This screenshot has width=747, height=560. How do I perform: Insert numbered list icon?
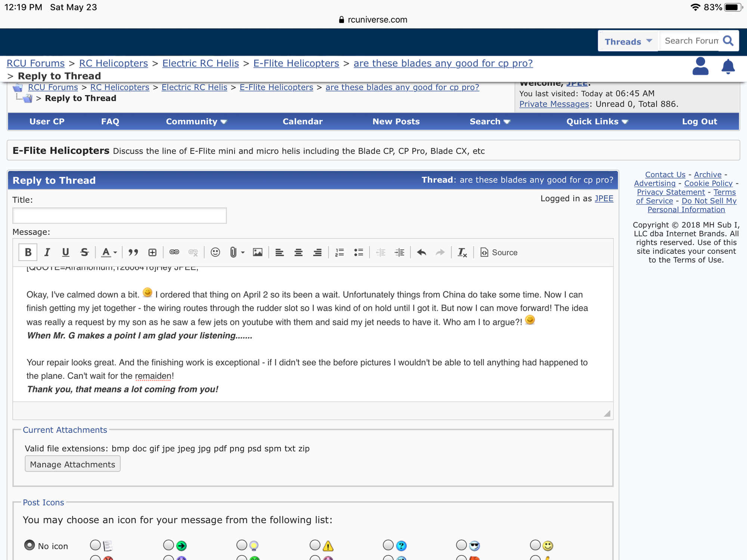coord(340,252)
